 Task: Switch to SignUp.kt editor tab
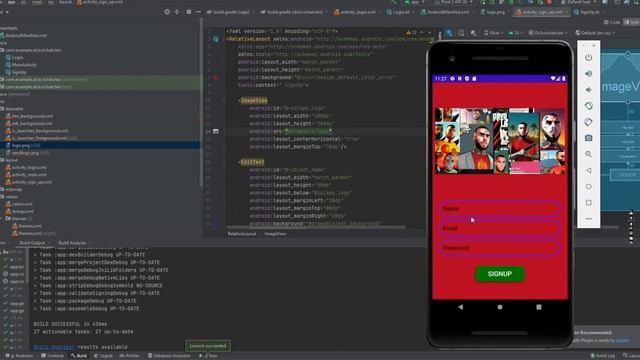tap(587, 12)
